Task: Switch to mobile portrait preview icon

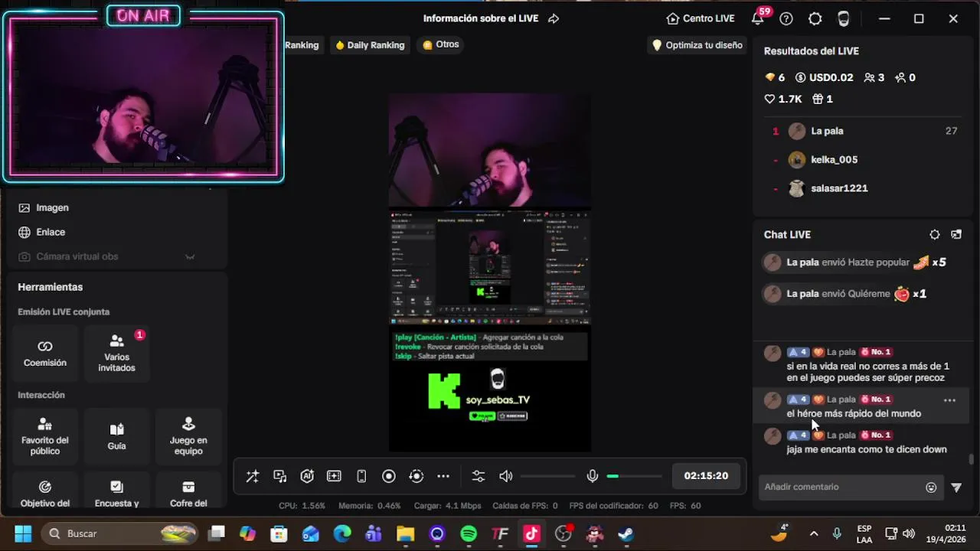Action: coord(361,476)
